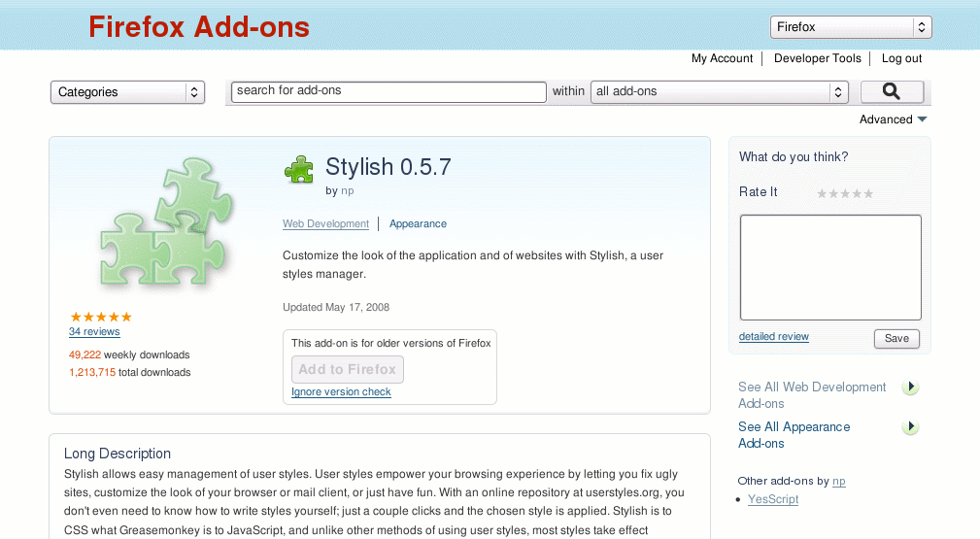Click the orange five-star rating

[x=101, y=317]
